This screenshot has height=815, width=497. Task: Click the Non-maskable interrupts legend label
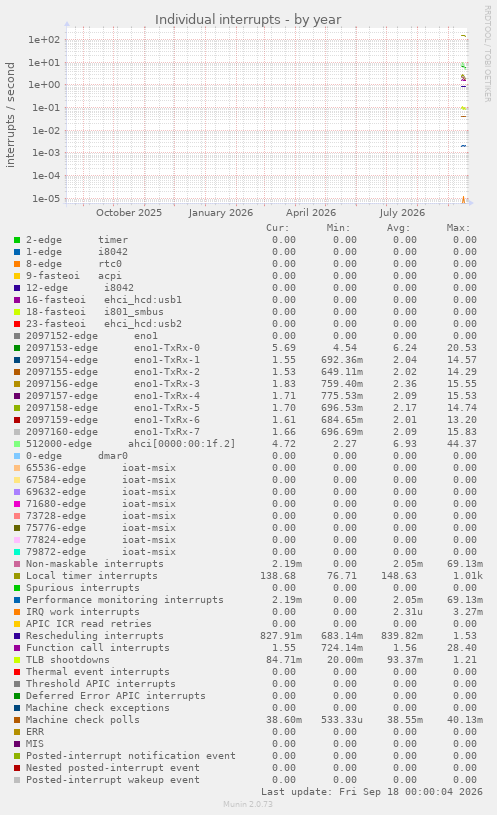click(x=95, y=564)
